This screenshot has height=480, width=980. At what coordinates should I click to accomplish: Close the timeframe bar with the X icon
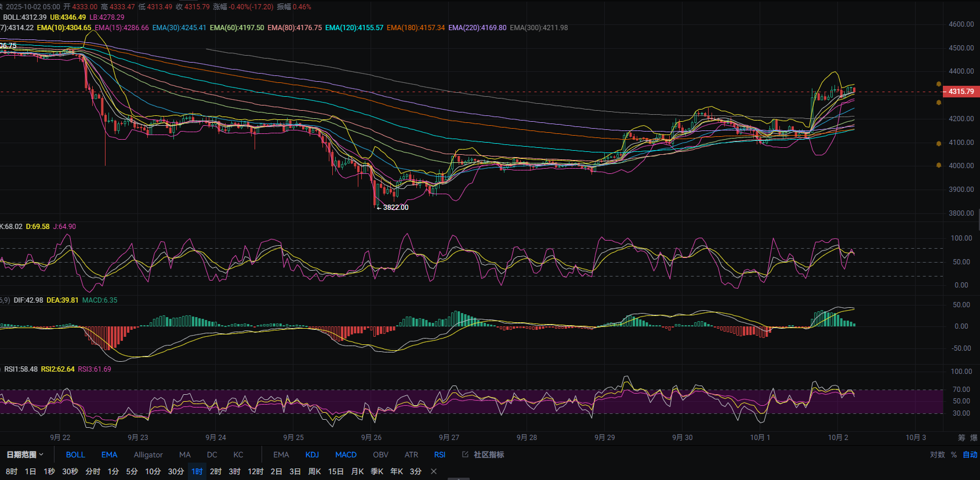(x=434, y=471)
